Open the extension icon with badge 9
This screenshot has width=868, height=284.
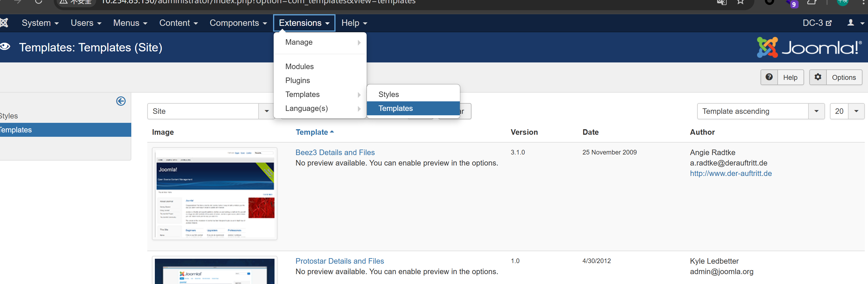(x=792, y=3)
